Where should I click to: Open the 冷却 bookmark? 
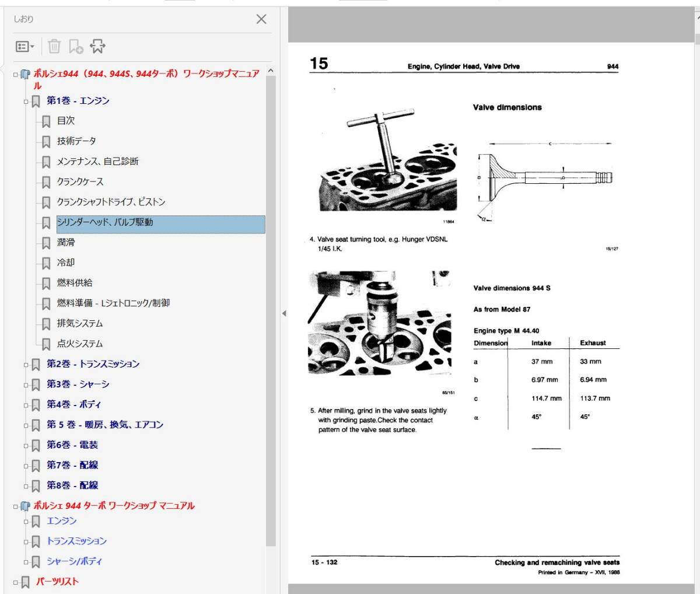[x=66, y=263]
